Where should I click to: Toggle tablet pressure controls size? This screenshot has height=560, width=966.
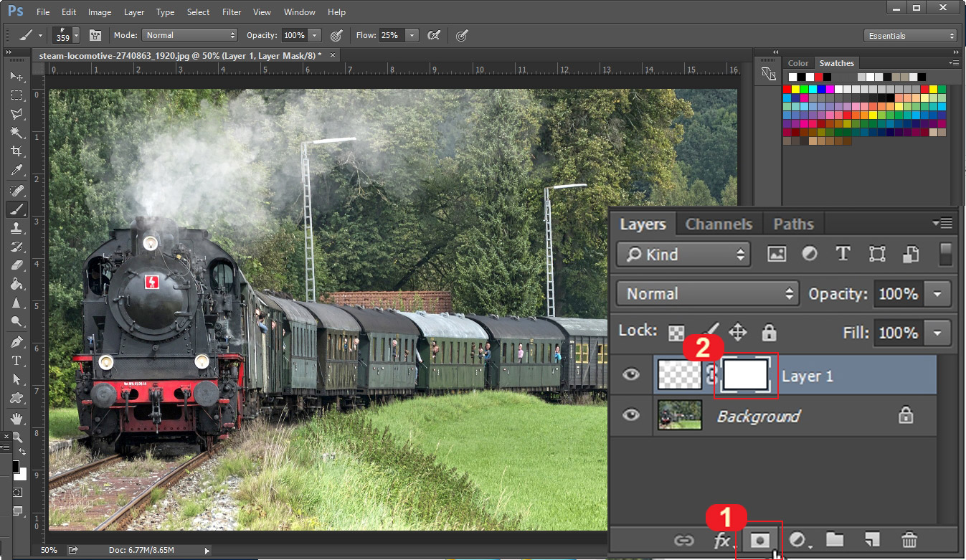pos(462,35)
